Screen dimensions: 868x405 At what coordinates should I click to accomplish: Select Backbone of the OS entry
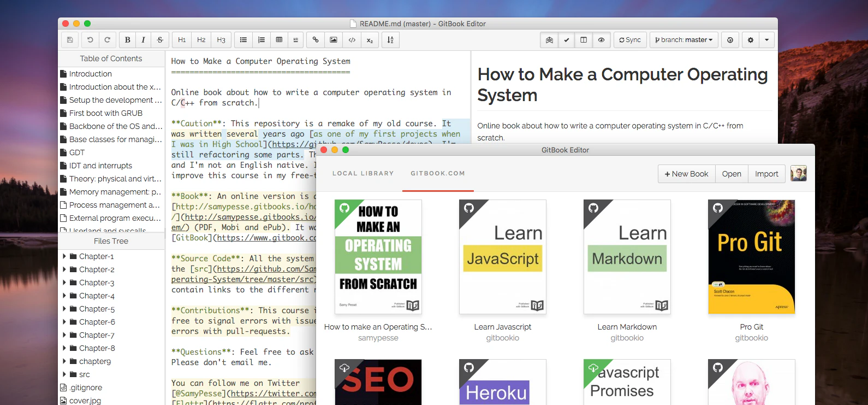[x=111, y=126]
